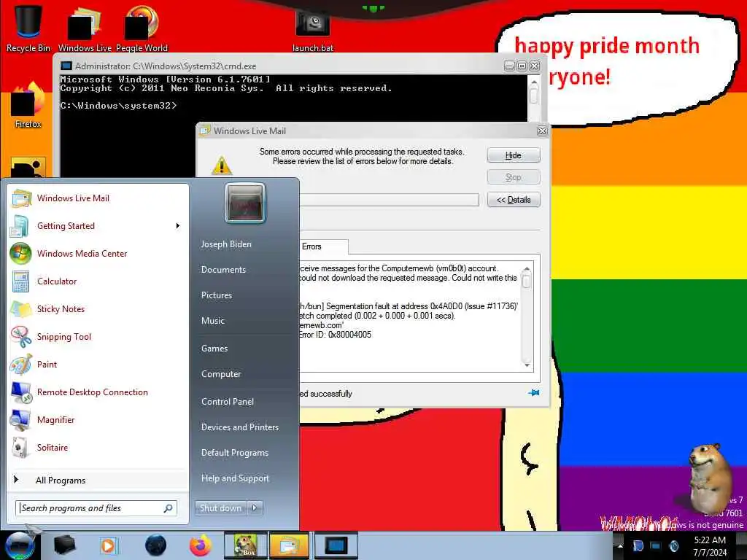Click Search programs and files field
This screenshot has width=747, height=560.
(x=96, y=508)
